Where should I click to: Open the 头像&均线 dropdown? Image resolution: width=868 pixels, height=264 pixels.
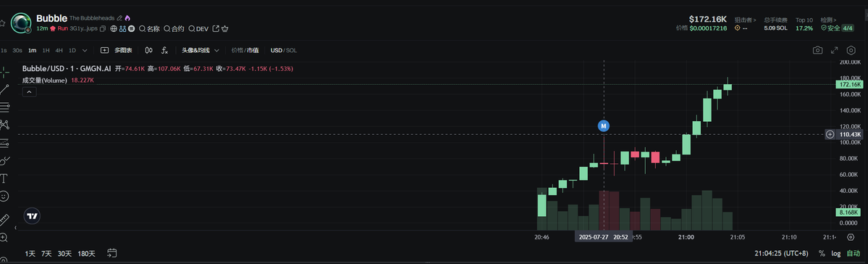(200, 51)
